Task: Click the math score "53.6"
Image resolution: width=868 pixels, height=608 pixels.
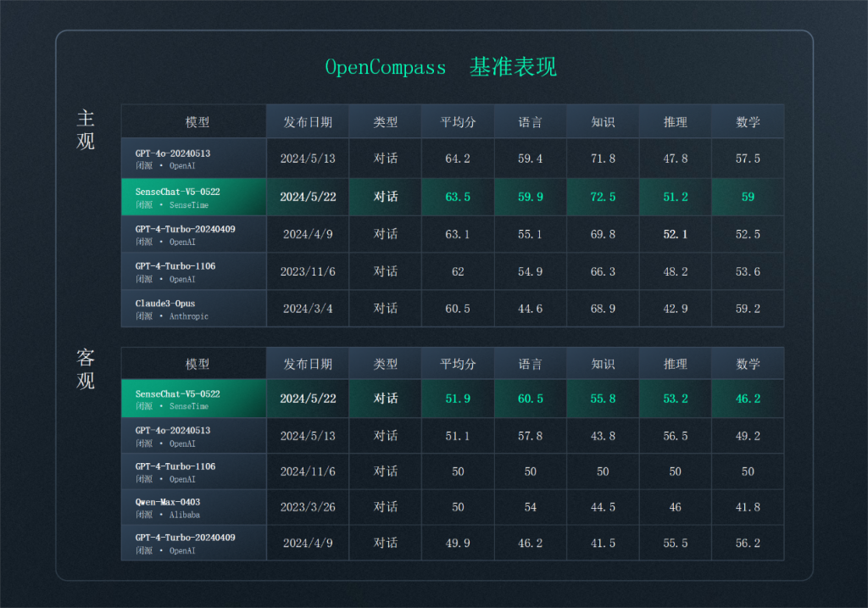Action: 748,271
